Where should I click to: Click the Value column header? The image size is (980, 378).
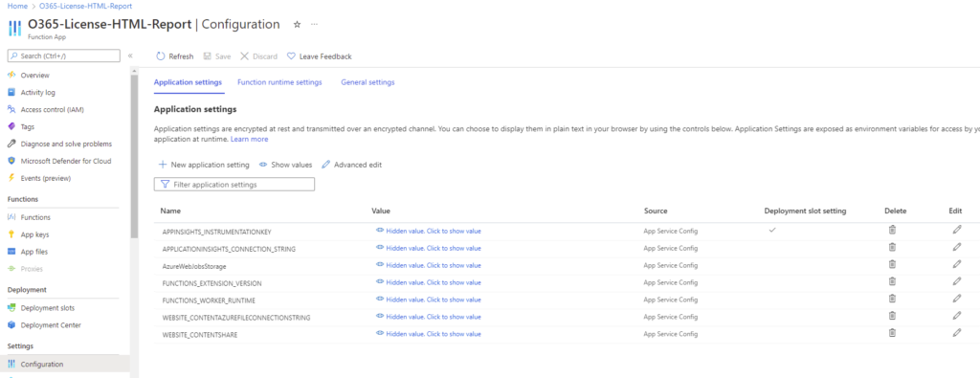[381, 211]
